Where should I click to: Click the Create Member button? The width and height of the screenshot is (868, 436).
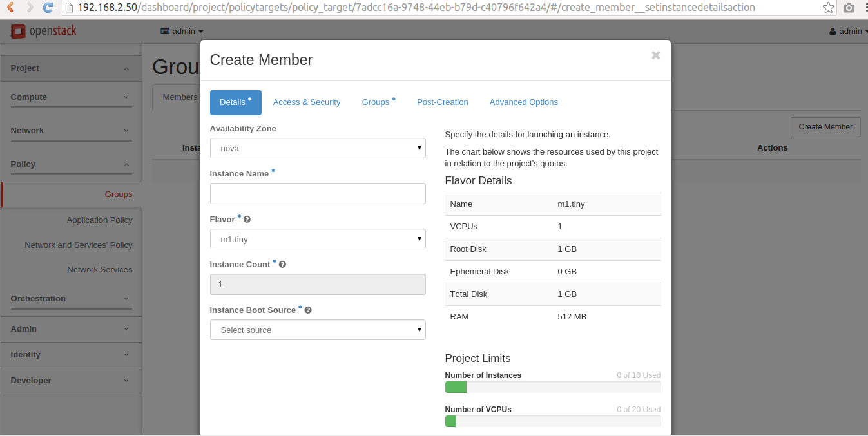pos(825,127)
